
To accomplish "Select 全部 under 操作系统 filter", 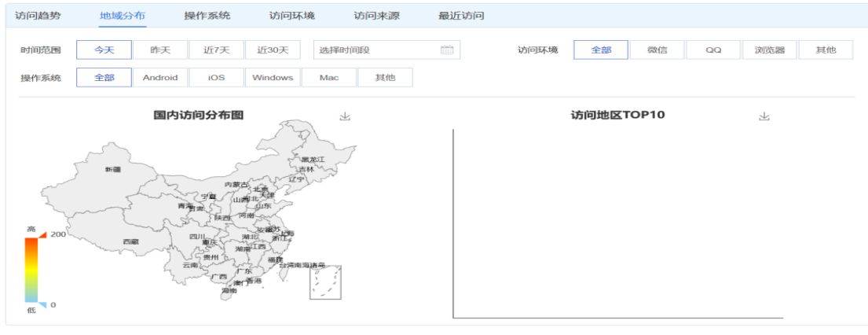I will (x=104, y=78).
